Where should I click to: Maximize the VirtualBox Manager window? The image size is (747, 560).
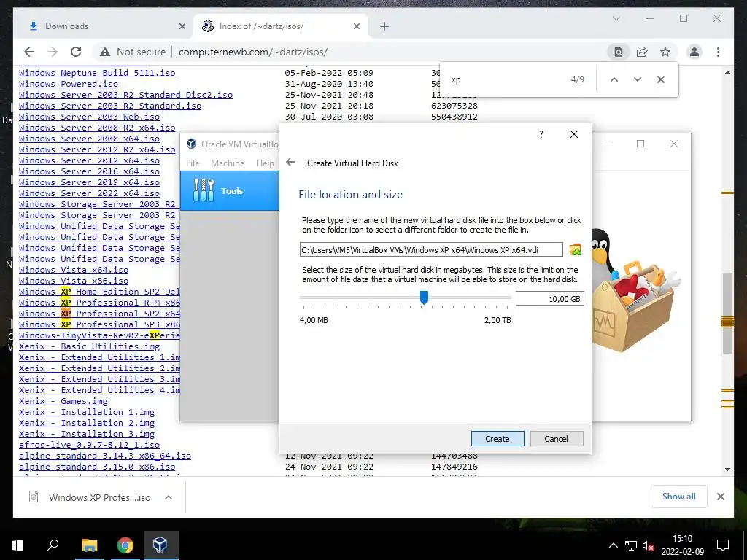tap(640, 144)
